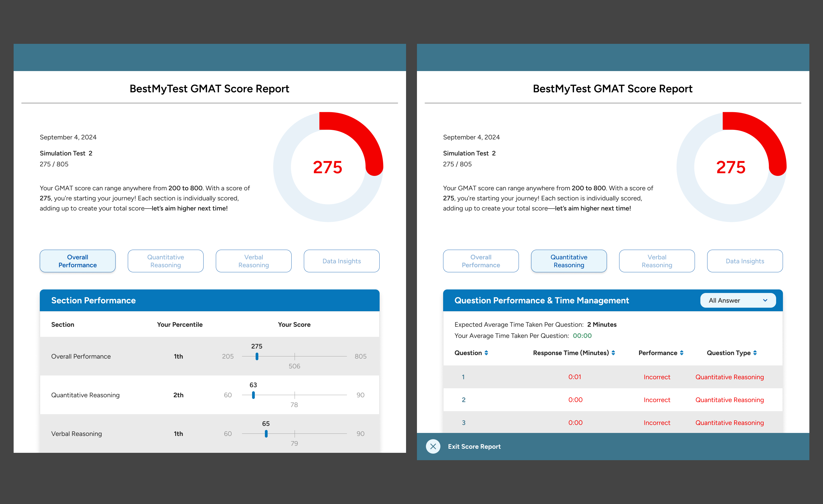
Task: Click the average time value 00:00
Action: (582, 336)
